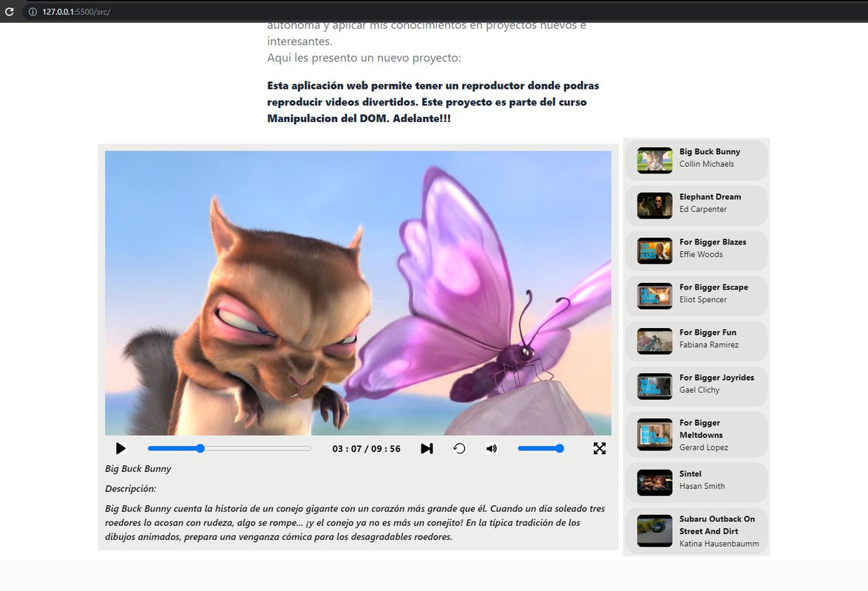The width and height of the screenshot is (868, 591).
Task: Click the 'For Bigger Meltdowns' title text
Action: point(701,429)
